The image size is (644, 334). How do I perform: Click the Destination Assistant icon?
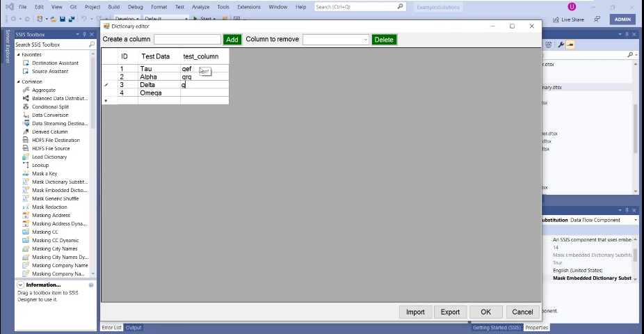point(26,63)
